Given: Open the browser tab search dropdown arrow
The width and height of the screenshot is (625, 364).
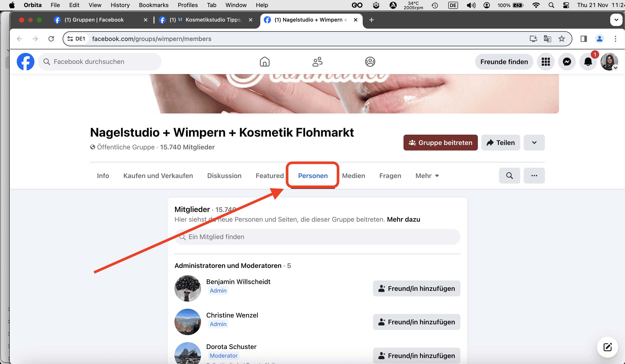Looking at the screenshot, I should (x=616, y=20).
